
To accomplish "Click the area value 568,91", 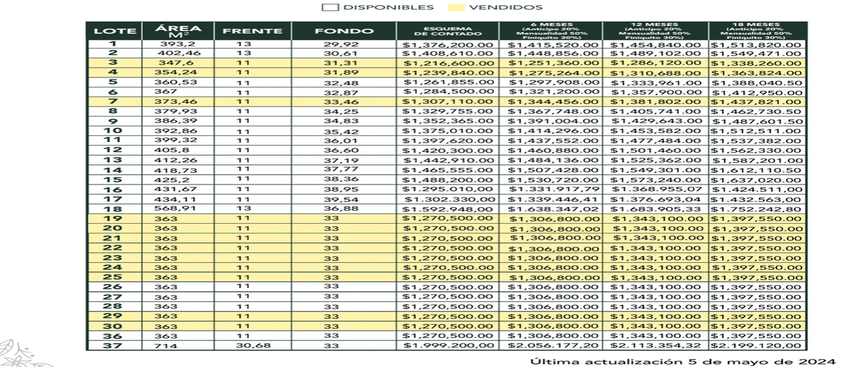I will click(x=176, y=209).
